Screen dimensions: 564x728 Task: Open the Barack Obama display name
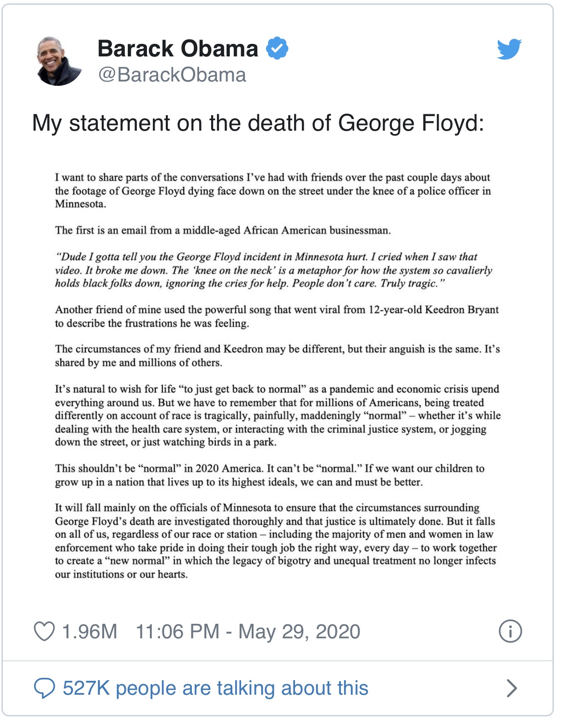178,49
